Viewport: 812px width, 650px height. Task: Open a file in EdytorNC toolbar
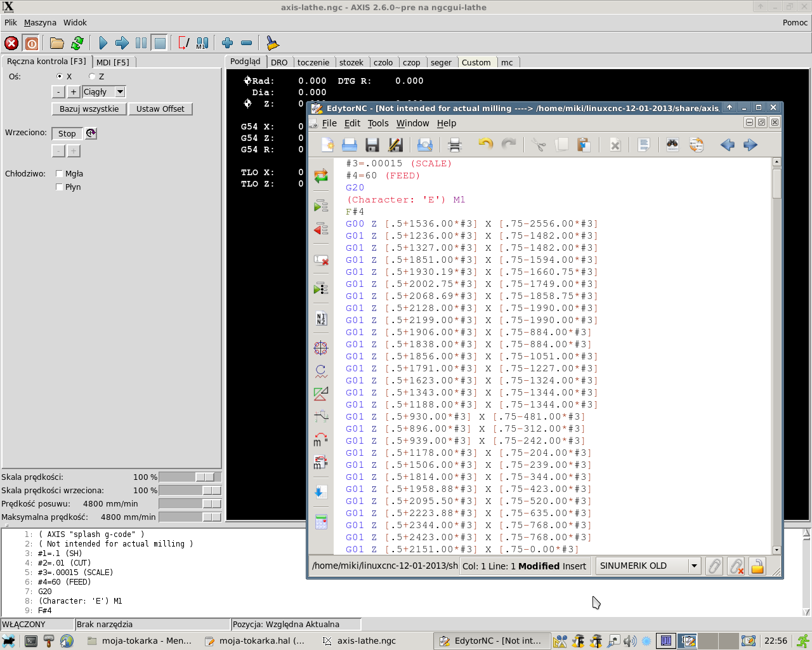click(x=350, y=145)
